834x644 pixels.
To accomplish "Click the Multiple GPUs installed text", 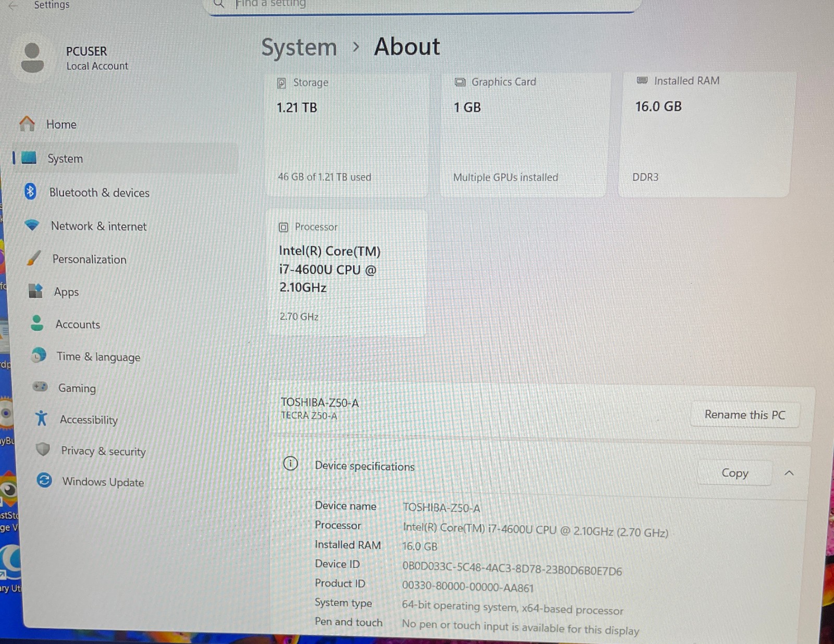I will tap(505, 177).
